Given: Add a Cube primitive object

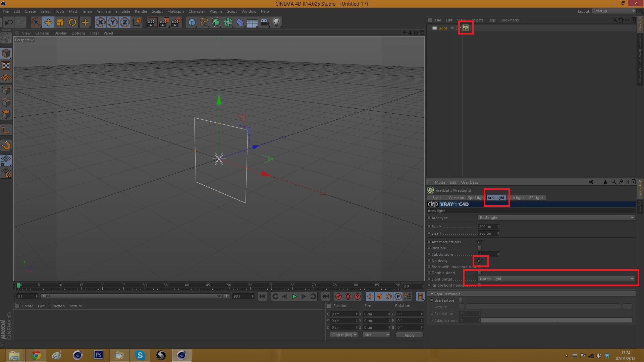Looking at the screenshot, I should 192,22.
